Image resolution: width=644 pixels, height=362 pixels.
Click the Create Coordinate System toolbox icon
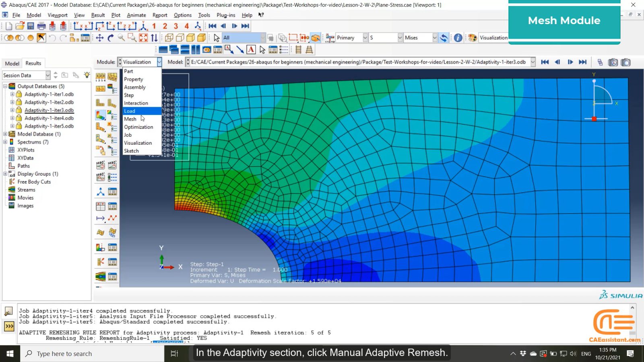pyautogui.click(x=100, y=192)
